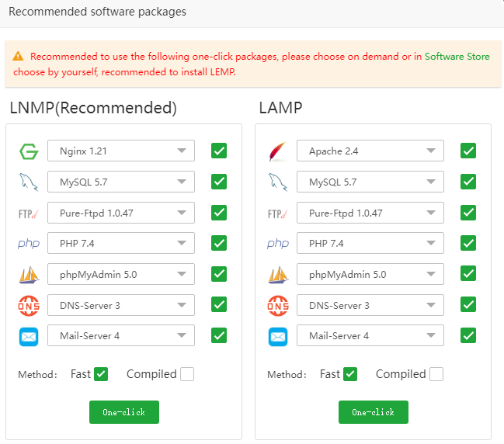Uncheck Pure-Ftpd 1.0.47 in LAMP
This screenshot has height=444, width=504.
click(x=468, y=213)
